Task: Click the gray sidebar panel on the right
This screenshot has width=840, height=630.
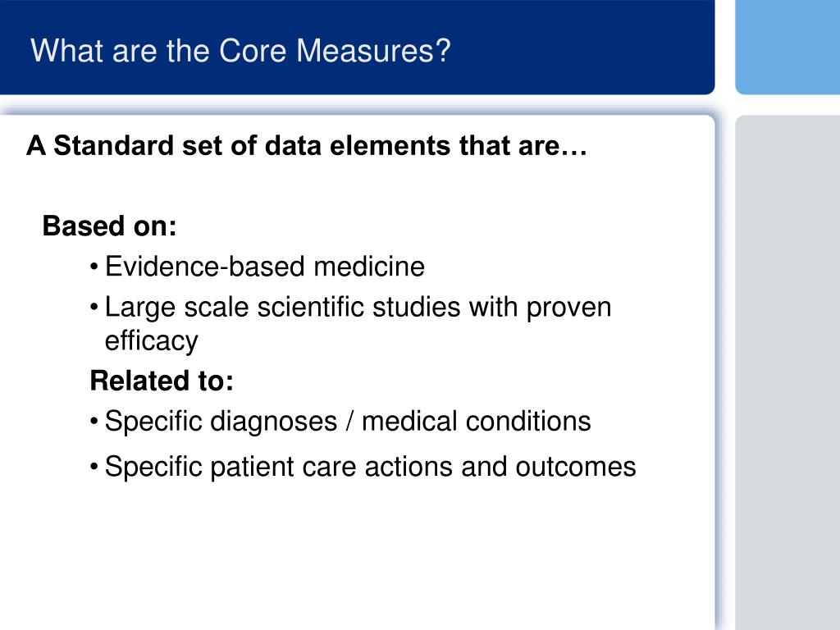Action: tap(787, 372)
